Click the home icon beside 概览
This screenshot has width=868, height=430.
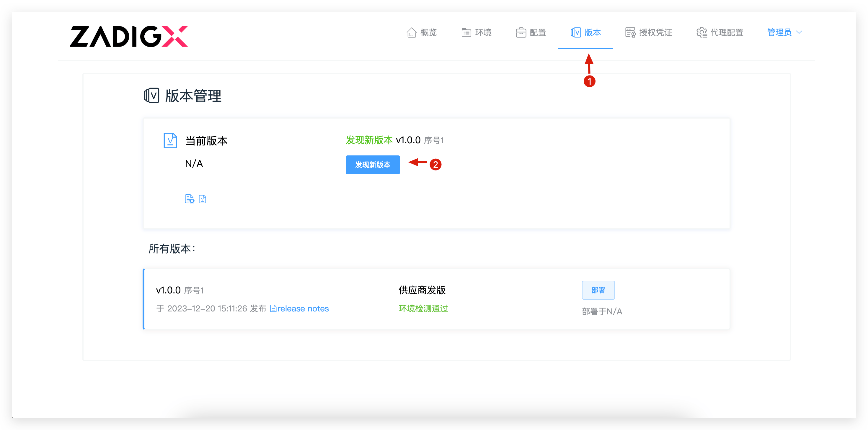[x=412, y=32]
